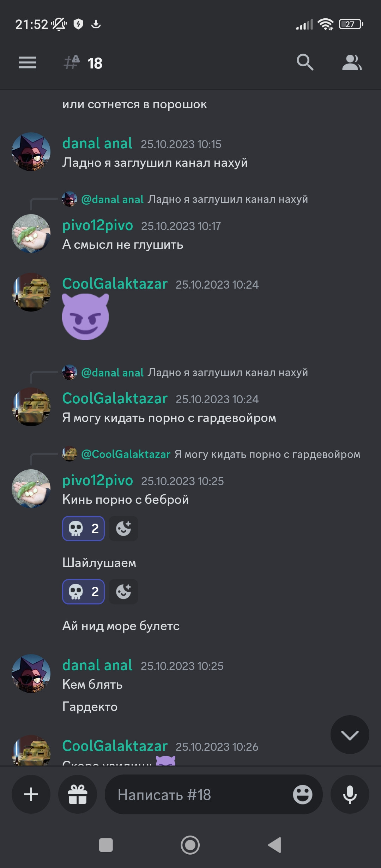Add reaction under "Шайлушаем" message
The image size is (381, 868).
pyautogui.click(x=123, y=592)
